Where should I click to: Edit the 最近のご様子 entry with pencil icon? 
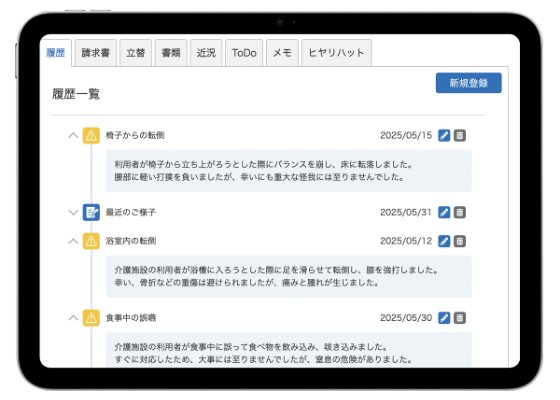tap(444, 212)
